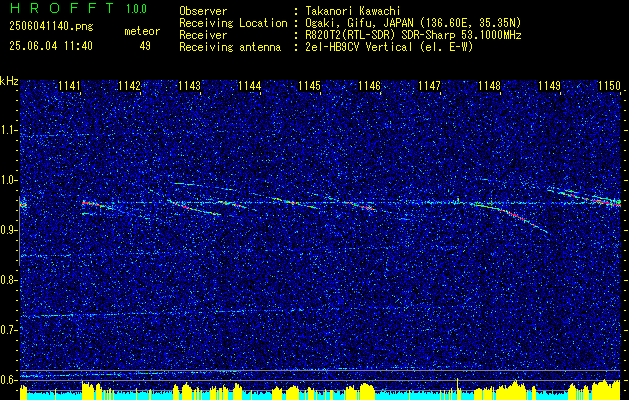Screen dimensions: 629x400
Task: Click the 0.9 kHz axis label
Action: coord(7,230)
